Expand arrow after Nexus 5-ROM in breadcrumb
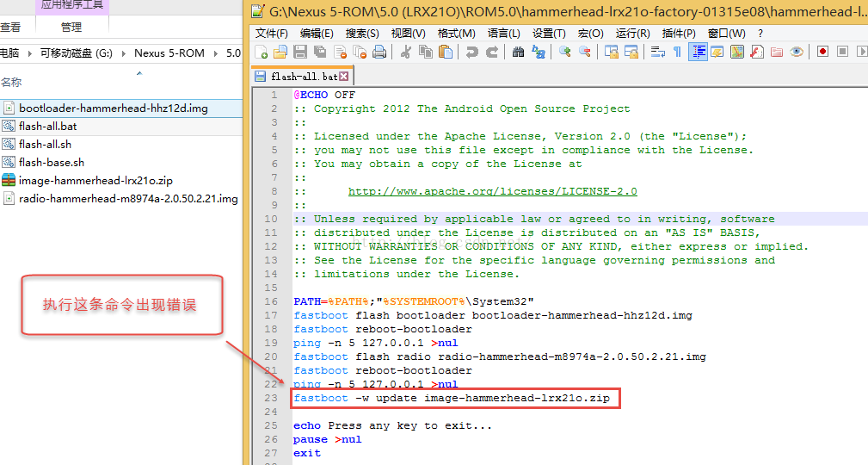The image size is (868, 465). pyautogui.click(x=216, y=53)
